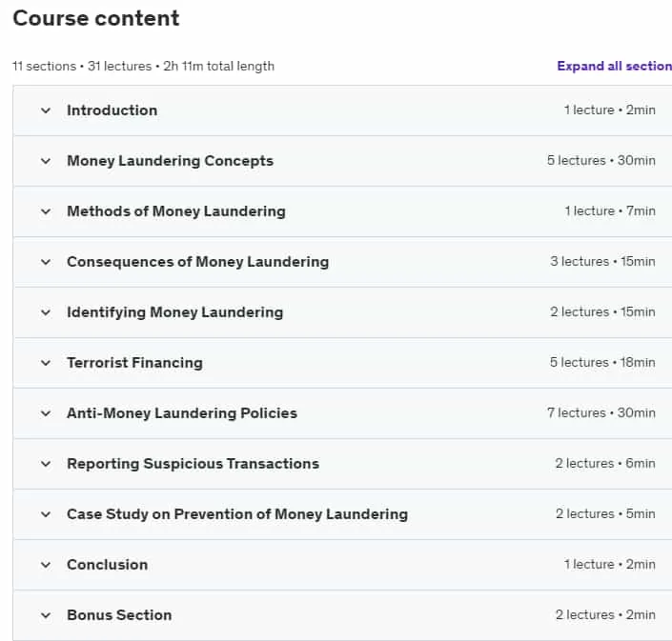Click the chevron next to Terrorist Financing
This screenshot has height=641, width=672.
(x=46, y=363)
